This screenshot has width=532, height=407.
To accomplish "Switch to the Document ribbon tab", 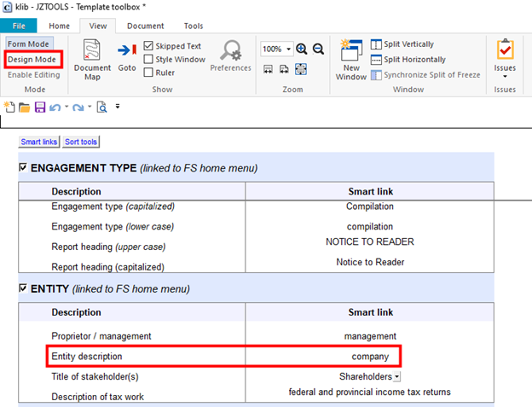I will tap(145, 26).
